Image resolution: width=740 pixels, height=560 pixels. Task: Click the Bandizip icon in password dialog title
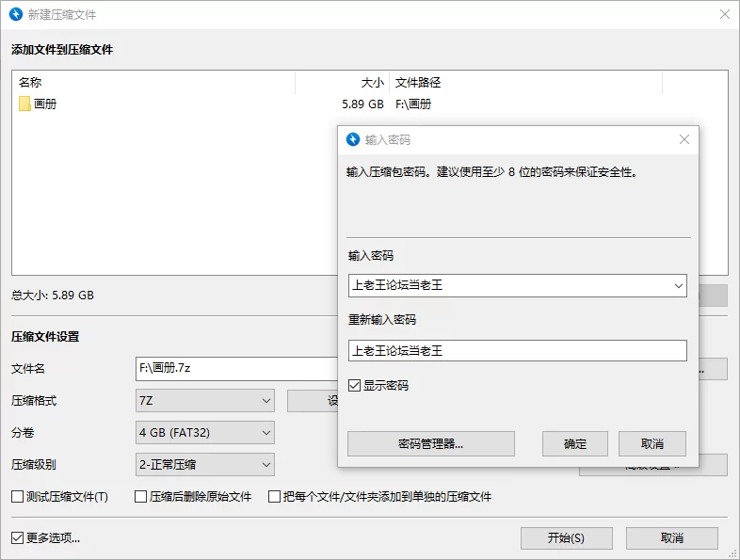point(353,140)
